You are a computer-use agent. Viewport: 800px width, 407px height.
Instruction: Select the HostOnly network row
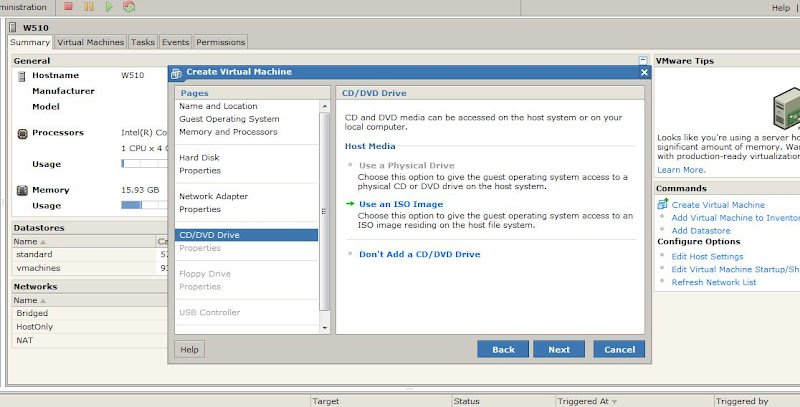coord(90,326)
